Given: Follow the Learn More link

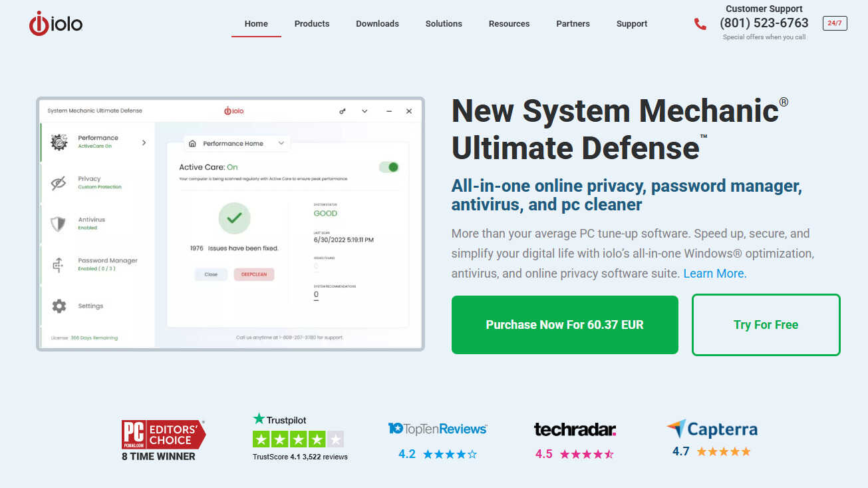Looking at the screenshot, I should pos(715,274).
